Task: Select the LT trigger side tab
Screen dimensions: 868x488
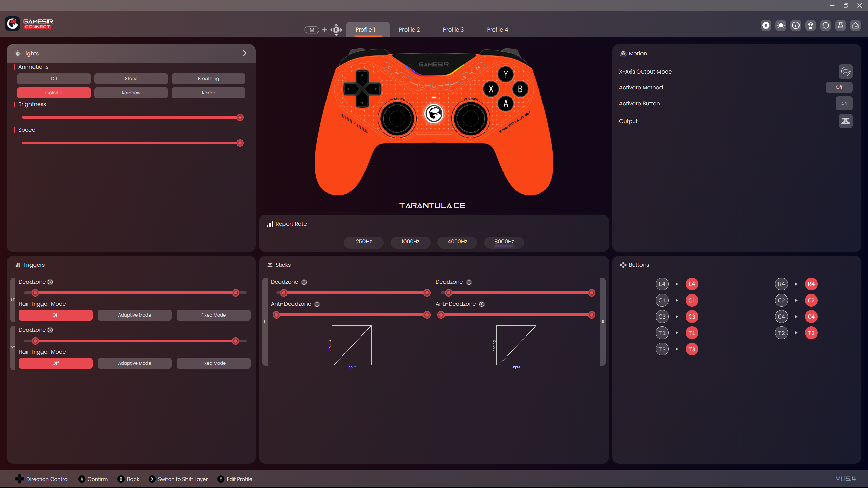Action: [x=13, y=300]
